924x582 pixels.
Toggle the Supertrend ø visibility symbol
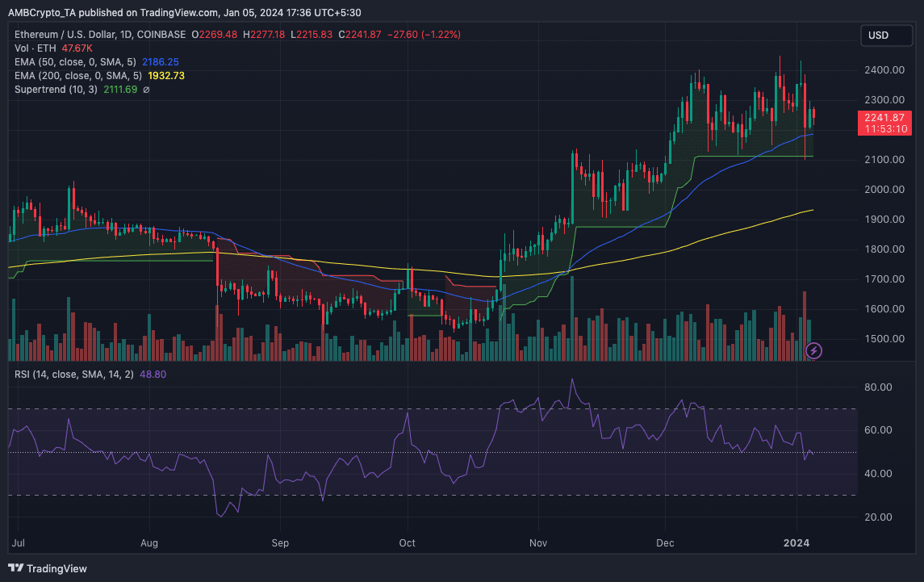pyautogui.click(x=146, y=89)
